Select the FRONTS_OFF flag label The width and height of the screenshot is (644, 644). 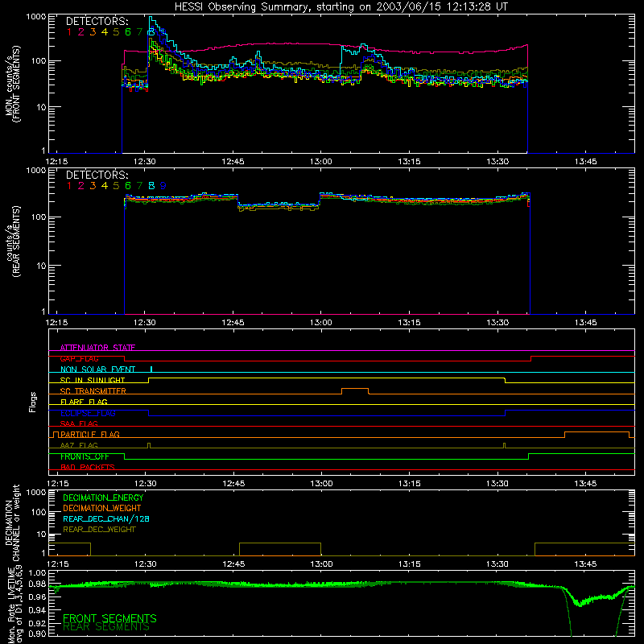pos(85,456)
